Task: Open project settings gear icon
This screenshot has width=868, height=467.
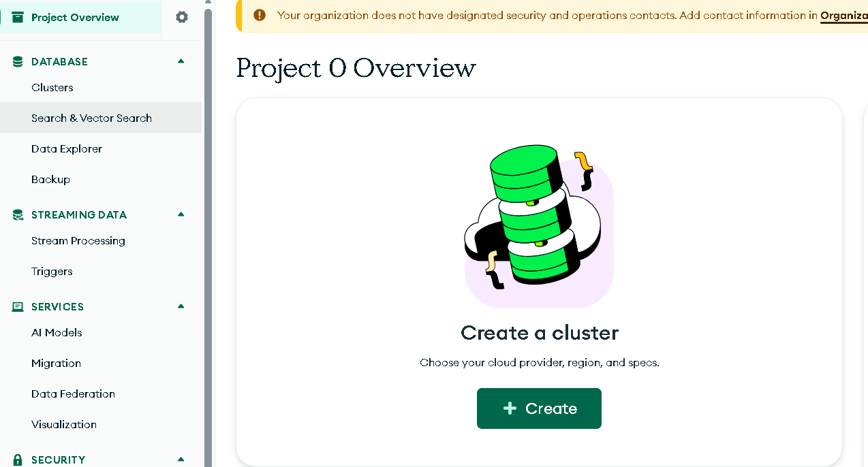Action: (182, 17)
